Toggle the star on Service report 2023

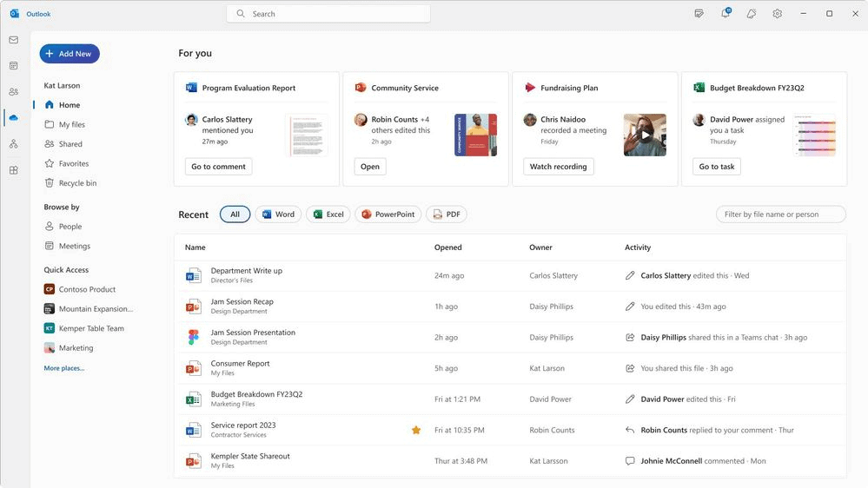416,430
